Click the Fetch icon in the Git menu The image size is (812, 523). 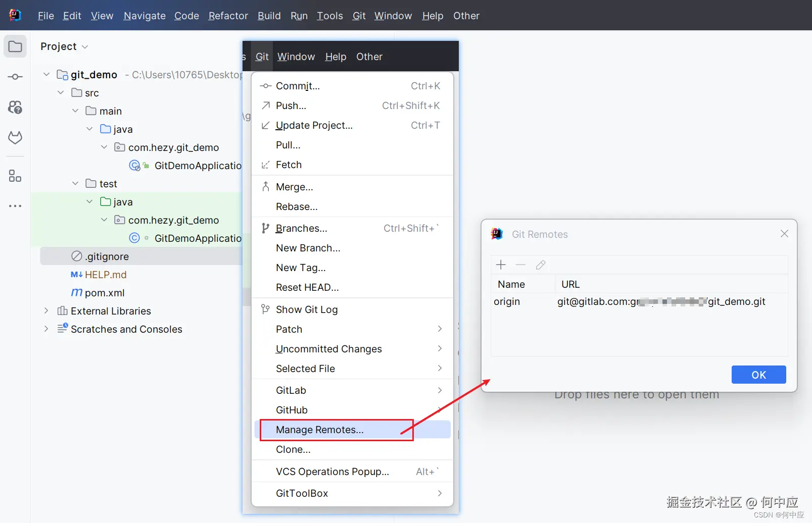(x=265, y=165)
